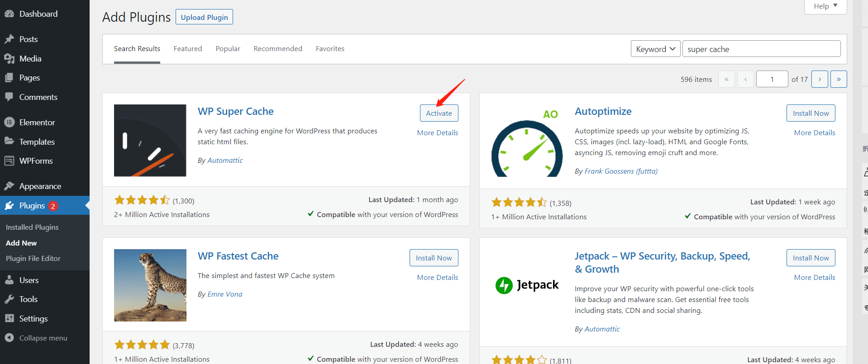Click the Media library icon
Screen dimensions: 868x364
pos(10,59)
